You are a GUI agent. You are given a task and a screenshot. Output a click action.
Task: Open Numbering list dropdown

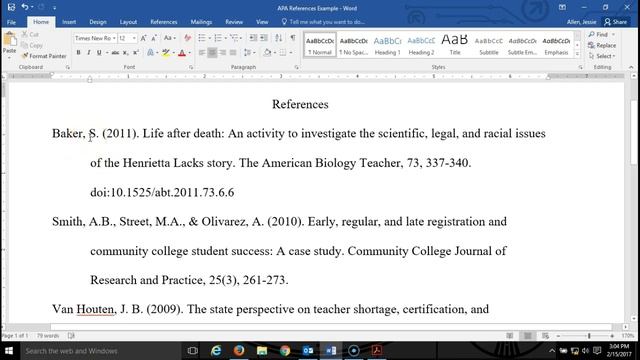(226, 38)
